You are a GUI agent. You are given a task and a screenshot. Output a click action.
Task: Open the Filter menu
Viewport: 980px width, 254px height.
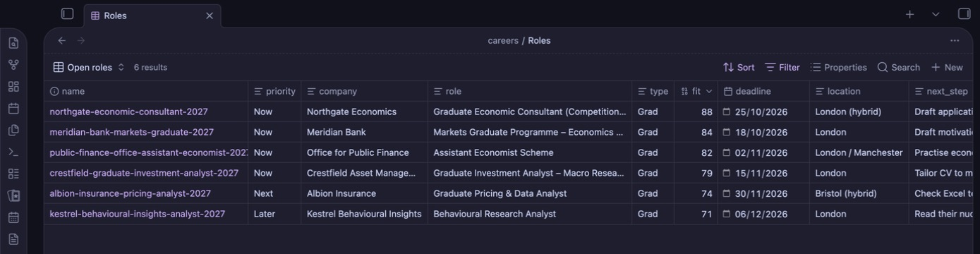[782, 68]
